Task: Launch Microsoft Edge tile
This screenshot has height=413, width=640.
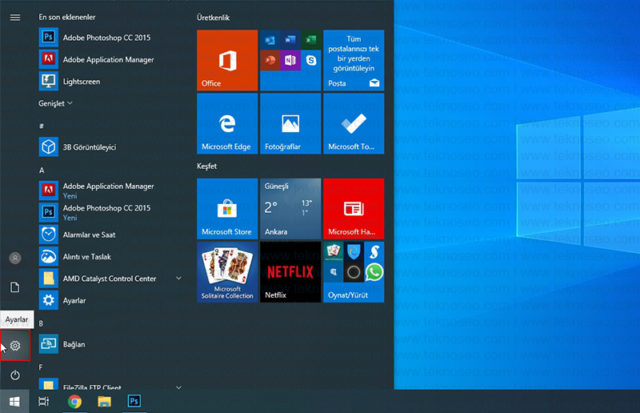Action: coord(227,124)
